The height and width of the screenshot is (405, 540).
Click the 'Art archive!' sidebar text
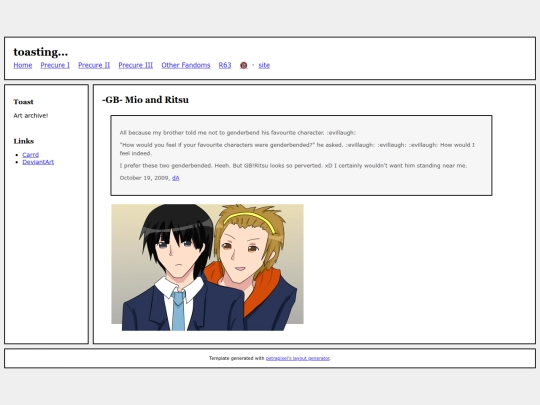pos(31,115)
